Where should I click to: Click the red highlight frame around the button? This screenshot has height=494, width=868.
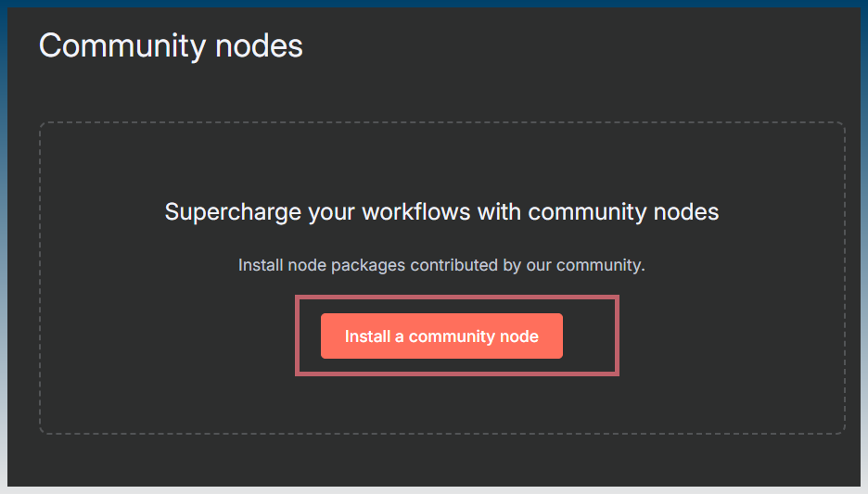point(456,298)
